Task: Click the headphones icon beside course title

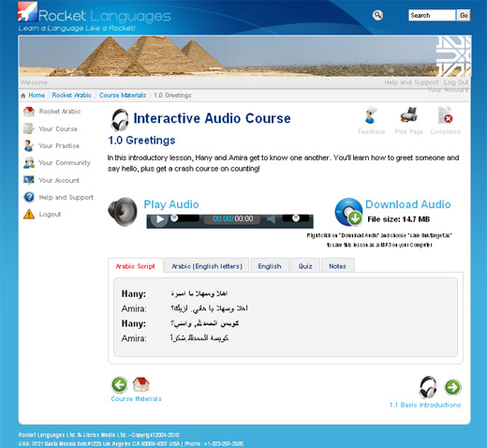Action: (120, 120)
